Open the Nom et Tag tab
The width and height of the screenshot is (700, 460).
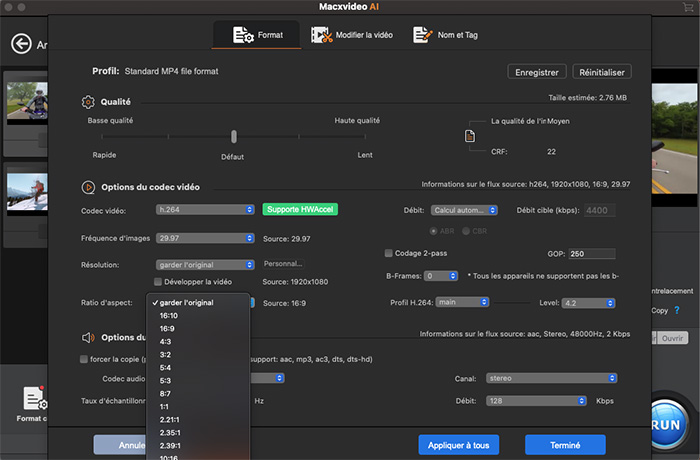[x=445, y=35]
